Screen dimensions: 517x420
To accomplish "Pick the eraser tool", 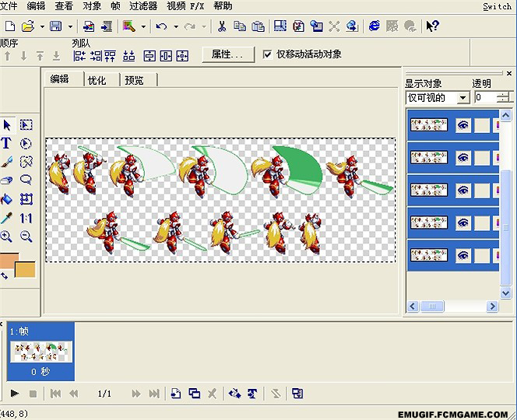I will [x=6, y=180].
